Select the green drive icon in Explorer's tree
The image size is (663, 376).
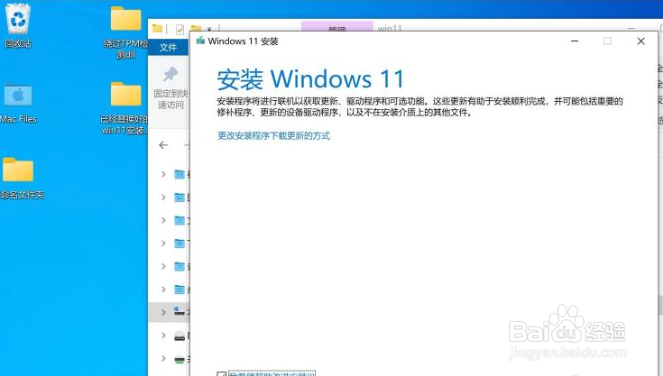[x=180, y=360]
